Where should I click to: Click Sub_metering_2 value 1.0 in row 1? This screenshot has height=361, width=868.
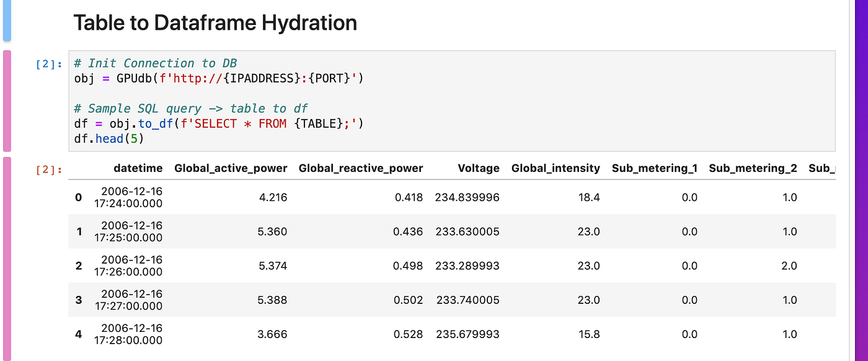[789, 231]
